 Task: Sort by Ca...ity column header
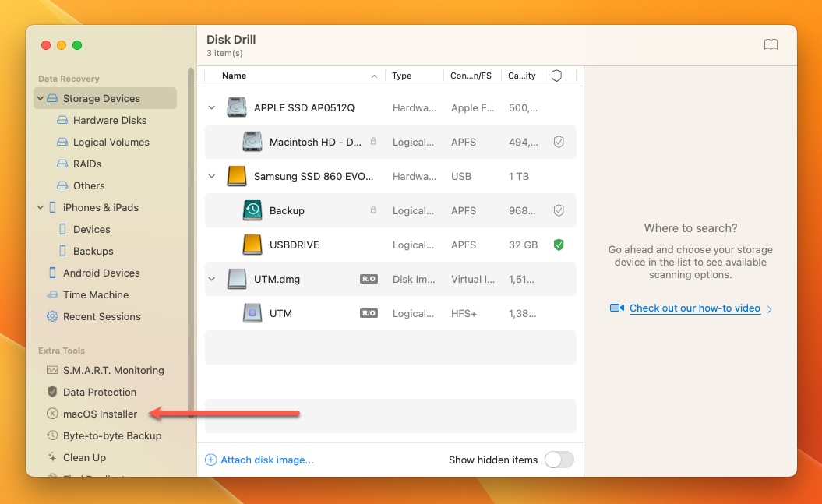pos(521,76)
